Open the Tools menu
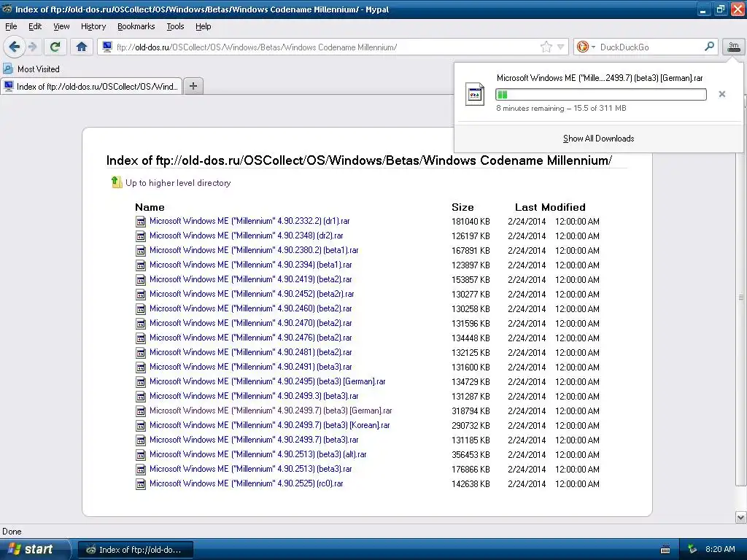 (x=175, y=27)
